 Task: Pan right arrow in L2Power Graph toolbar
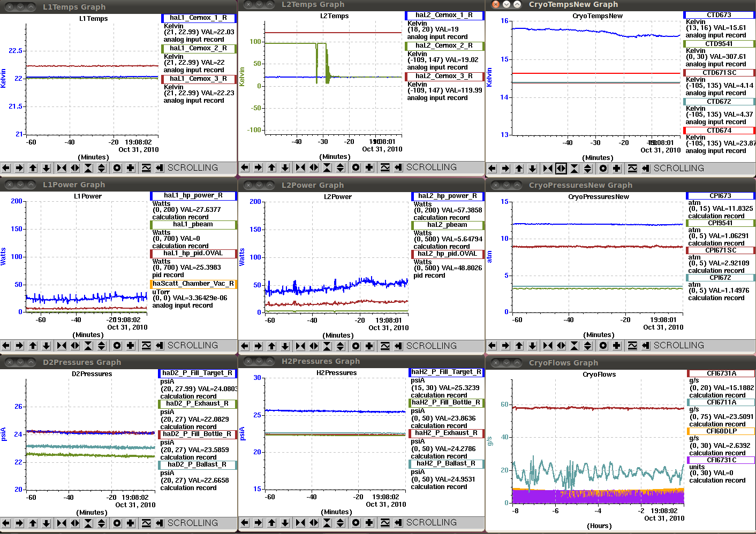(x=259, y=346)
